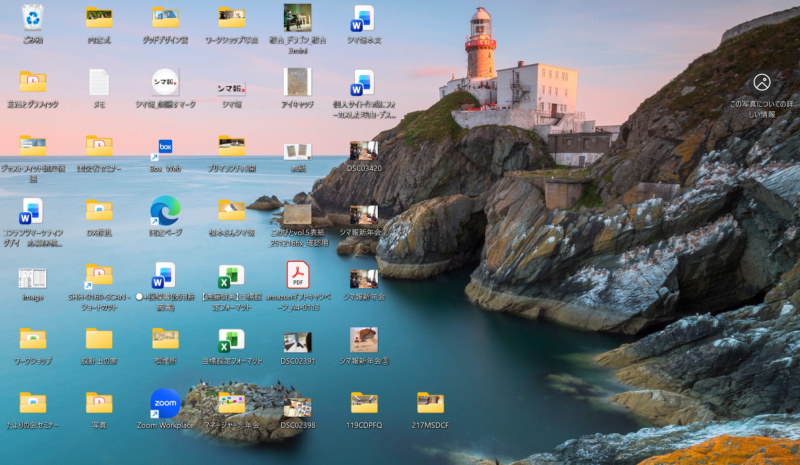This screenshot has height=465, width=800.
Task: Open the グッドデザイン賞 folder
Action: (x=165, y=18)
